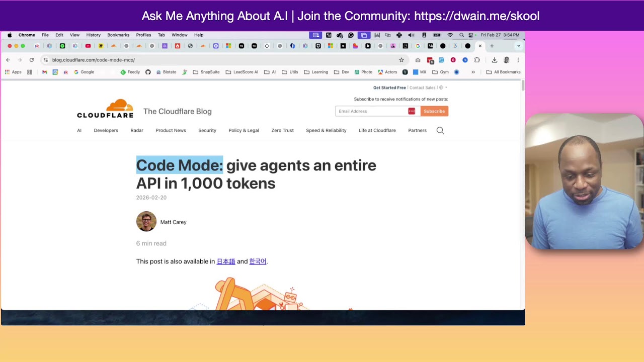Viewport: 644px width, 362px height.
Task: Click Matt Carey's author avatar
Action: (x=146, y=221)
